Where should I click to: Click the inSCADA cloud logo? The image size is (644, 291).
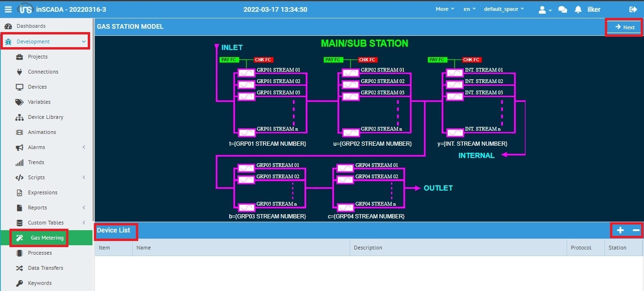[25, 9]
